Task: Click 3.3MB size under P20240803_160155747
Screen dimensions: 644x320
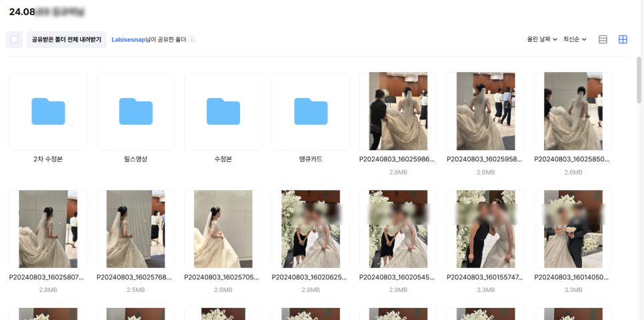Action: coord(485,290)
